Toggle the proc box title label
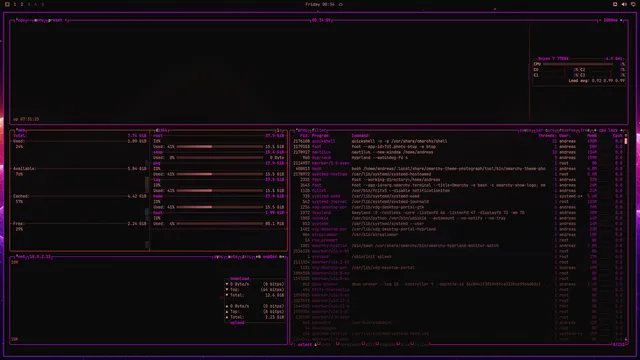Image resolution: width=640 pixels, height=360 pixels. (x=302, y=131)
